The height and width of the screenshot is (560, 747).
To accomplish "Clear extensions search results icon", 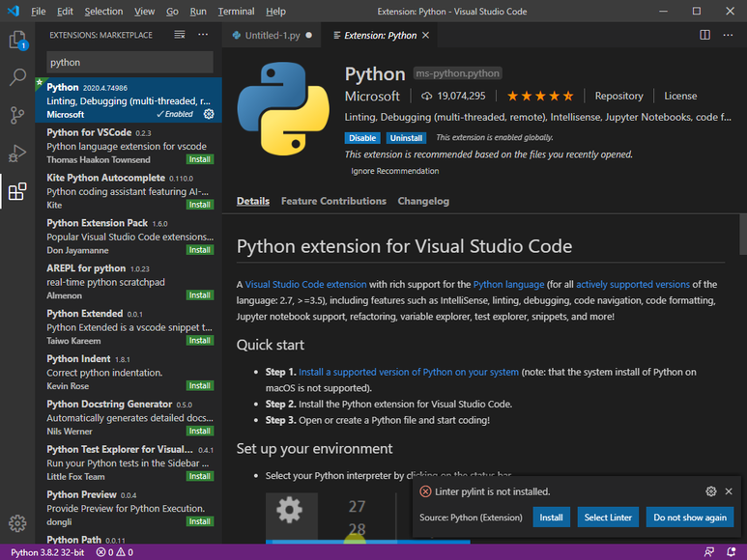I will point(180,35).
